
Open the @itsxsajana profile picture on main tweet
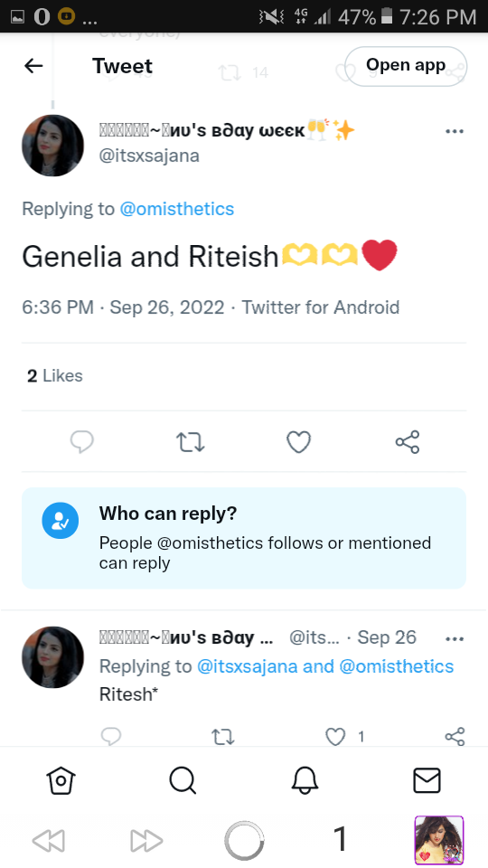pos(52,146)
